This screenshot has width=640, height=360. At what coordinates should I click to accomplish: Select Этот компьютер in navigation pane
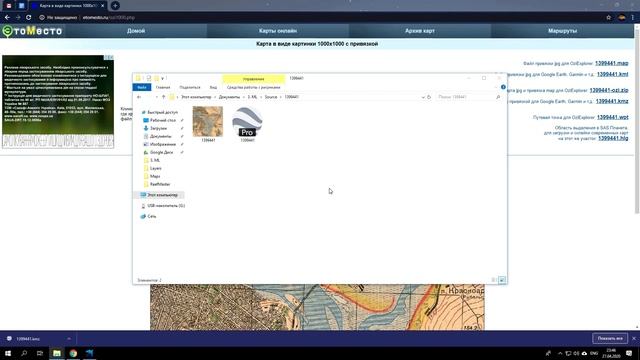159,195
